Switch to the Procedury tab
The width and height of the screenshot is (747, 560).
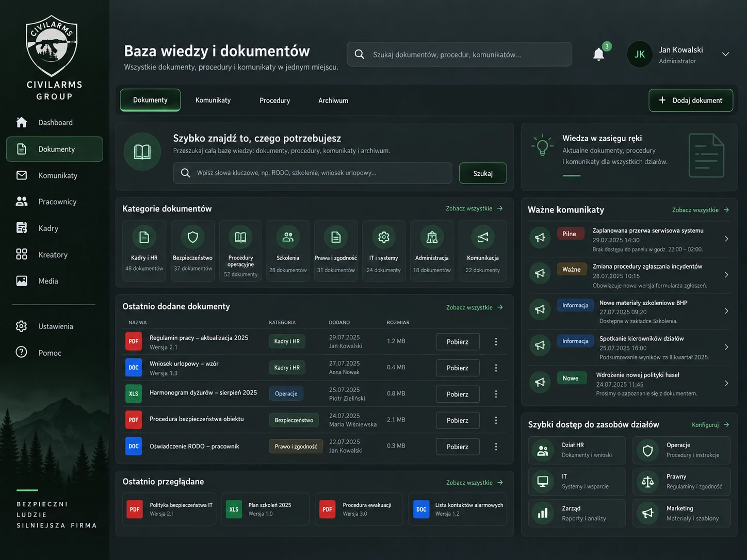click(x=274, y=100)
